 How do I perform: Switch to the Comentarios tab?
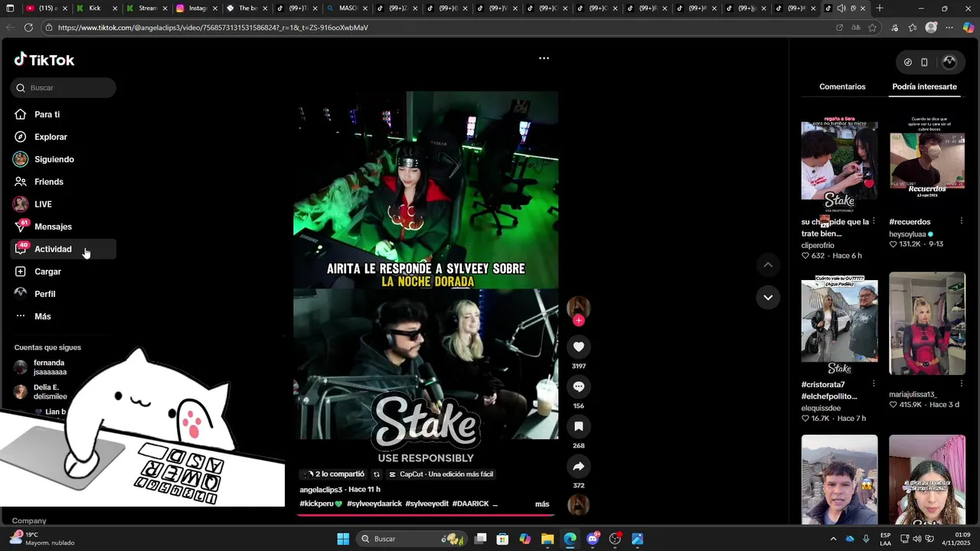pyautogui.click(x=842, y=86)
